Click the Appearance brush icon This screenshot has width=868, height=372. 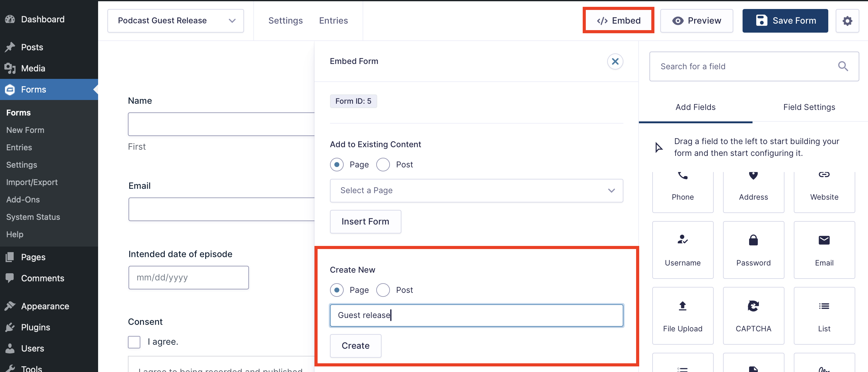10,306
